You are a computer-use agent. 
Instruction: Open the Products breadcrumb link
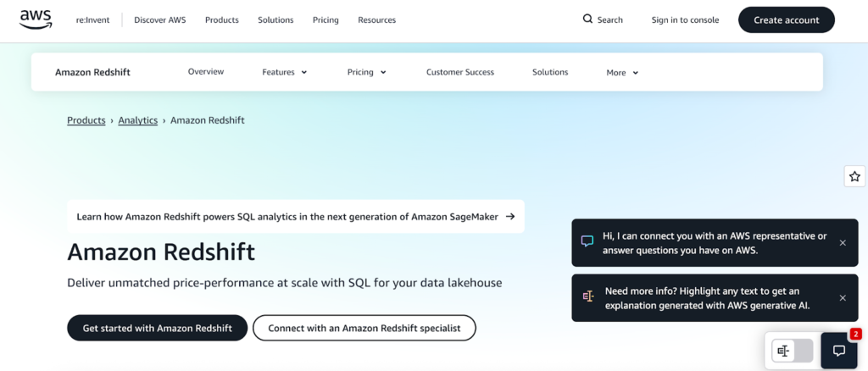tap(86, 120)
